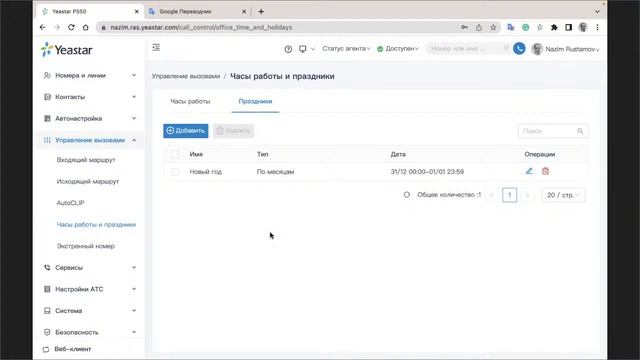Collapse sidebar with the menu fold icon
The image size is (640, 360).
tap(156, 48)
